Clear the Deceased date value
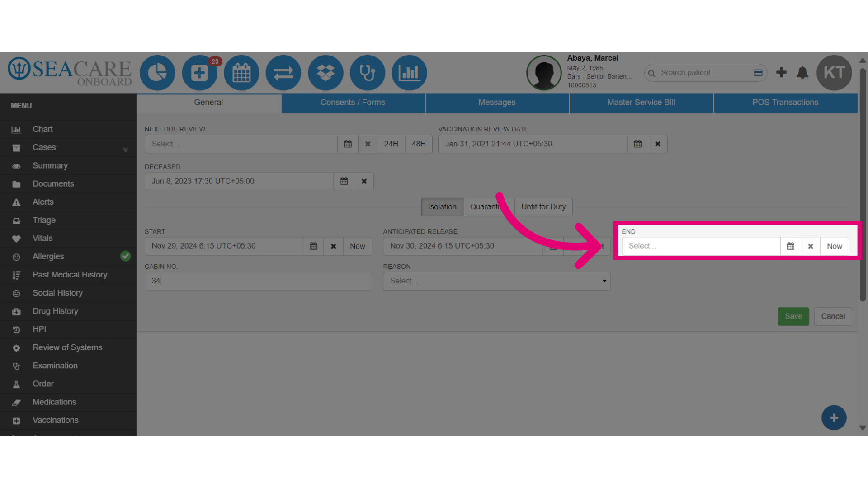Screen dimensions: 868x488 pyautogui.click(x=364, y=182)
